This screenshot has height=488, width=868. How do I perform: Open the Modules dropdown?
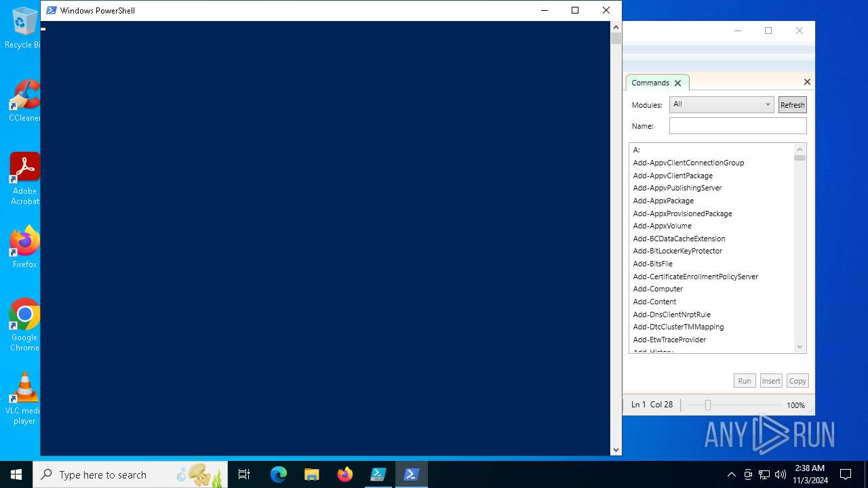[722, 104]
